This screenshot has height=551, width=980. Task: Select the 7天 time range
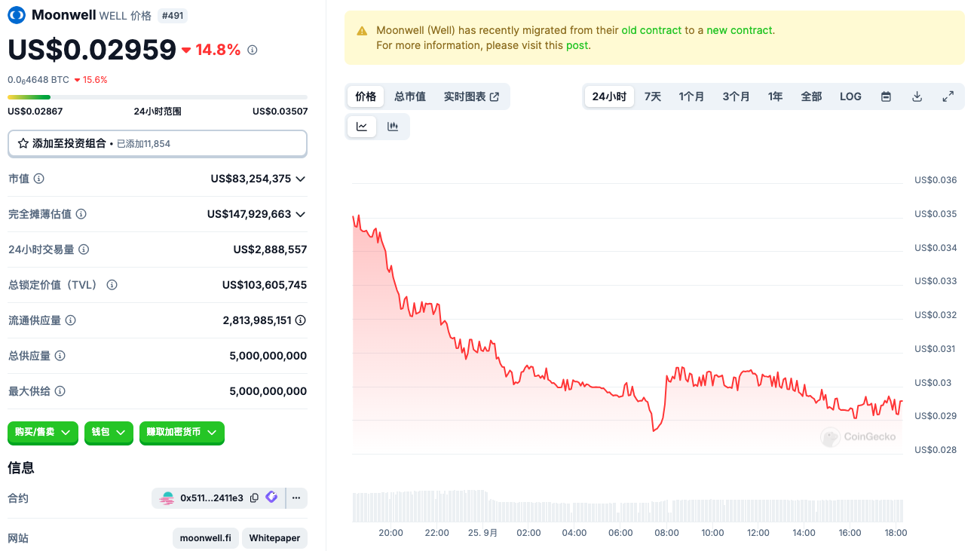(653, 96)
